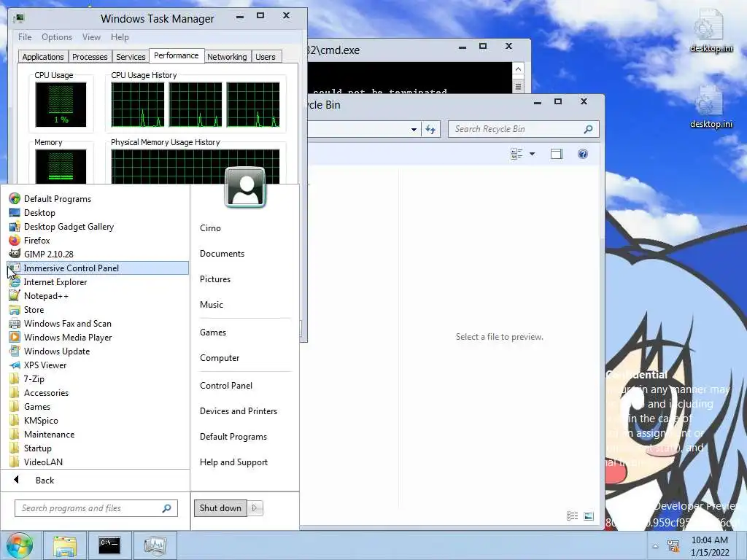The width and height of the screenshot is (747, 560).
Task: Open the Store icon
Action: pos(15,309)
